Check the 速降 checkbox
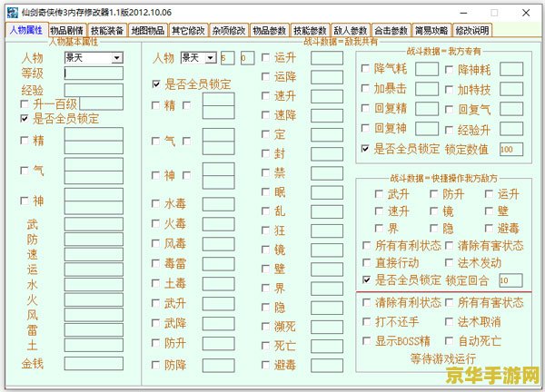 pos(265,115)
